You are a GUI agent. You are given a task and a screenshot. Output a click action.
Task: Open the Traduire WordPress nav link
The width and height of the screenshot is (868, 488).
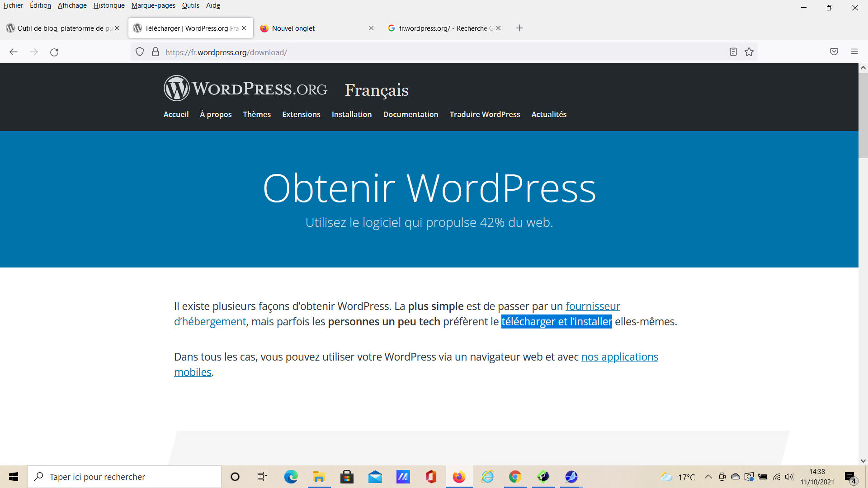485,114
